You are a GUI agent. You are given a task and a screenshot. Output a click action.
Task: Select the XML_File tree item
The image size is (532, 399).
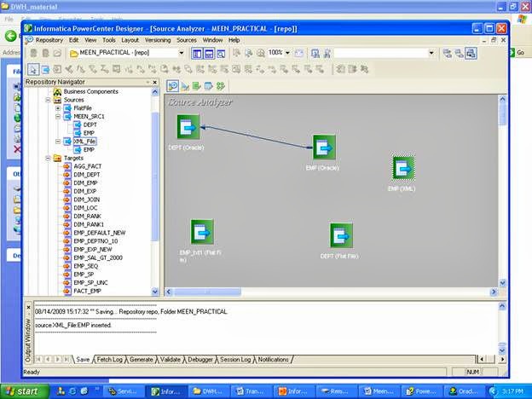click(84, 142)
